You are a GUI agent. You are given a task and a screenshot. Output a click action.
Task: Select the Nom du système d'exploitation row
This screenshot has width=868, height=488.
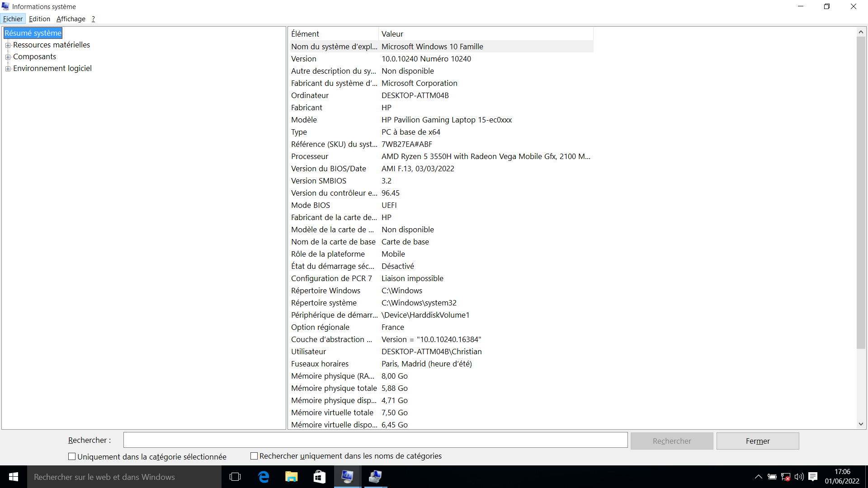click(441, 47)
